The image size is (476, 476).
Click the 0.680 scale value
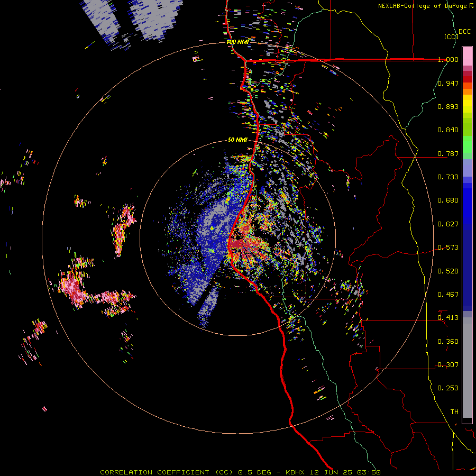[x=448, y=200]
